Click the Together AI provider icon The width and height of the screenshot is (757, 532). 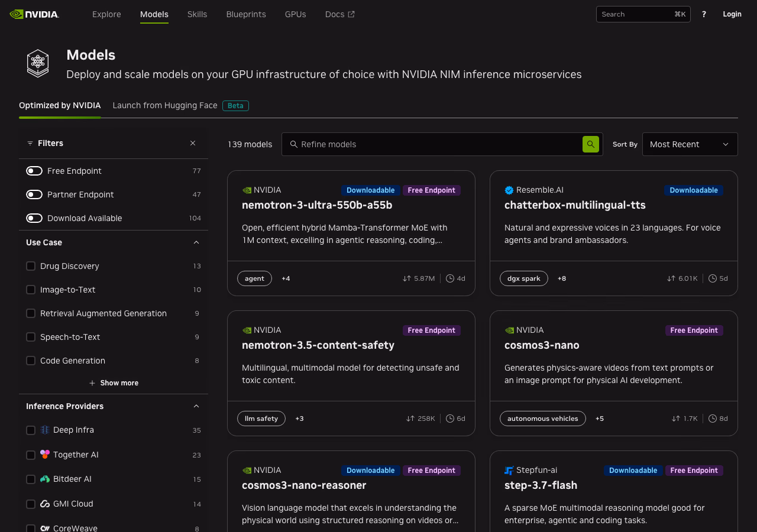45,455
